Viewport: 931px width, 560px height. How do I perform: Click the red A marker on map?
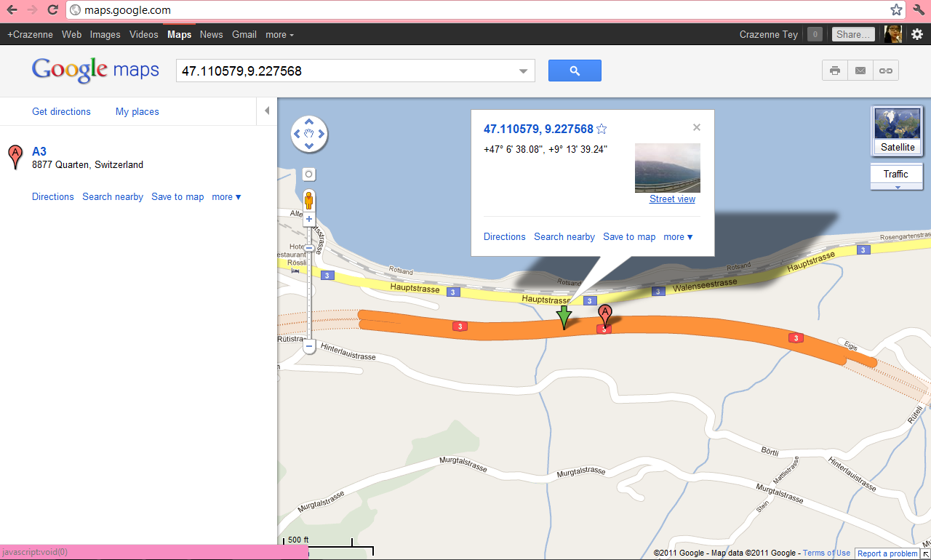coord(605,316)
